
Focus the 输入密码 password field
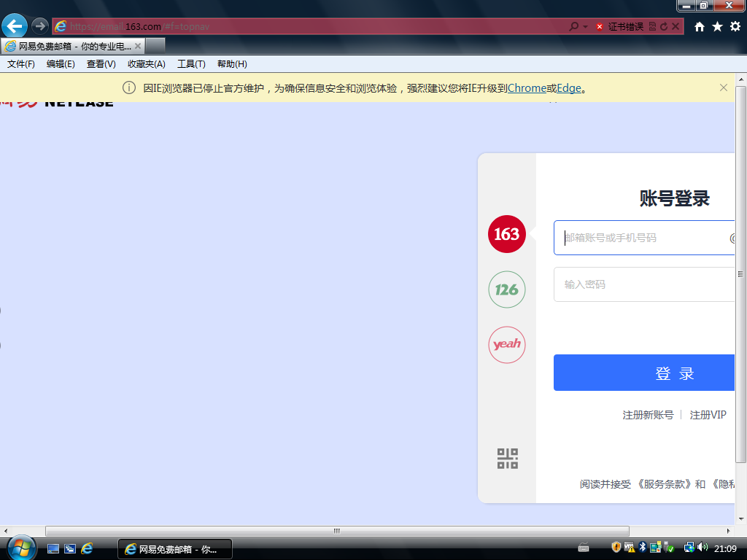[644, 284]
